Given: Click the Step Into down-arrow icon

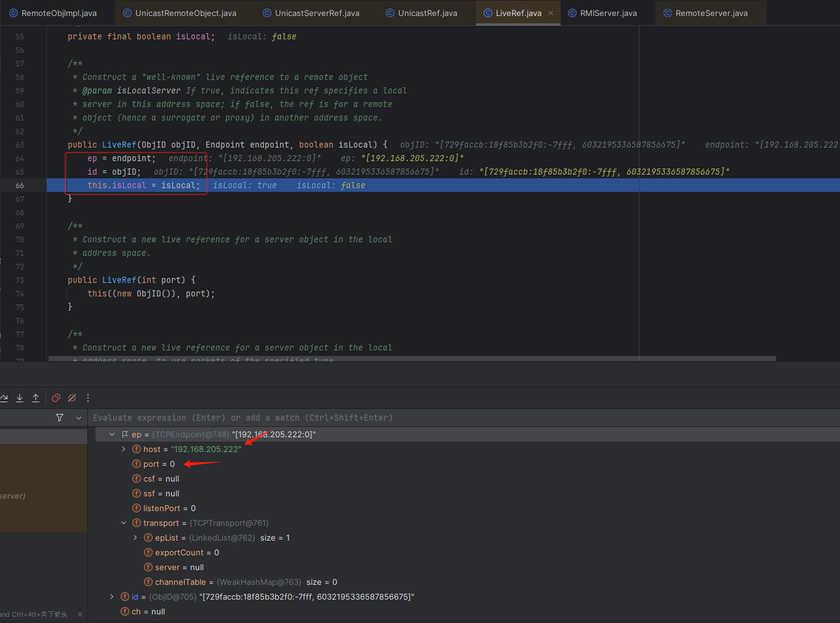Looking at the screenshot, I should (x=20, y=398).
